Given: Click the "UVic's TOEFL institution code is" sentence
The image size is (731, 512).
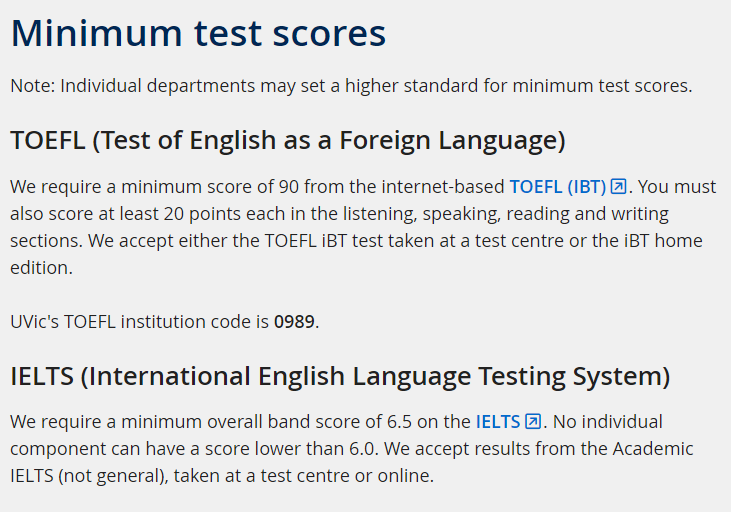Looking at the screenshot, I should coord(139,322).
